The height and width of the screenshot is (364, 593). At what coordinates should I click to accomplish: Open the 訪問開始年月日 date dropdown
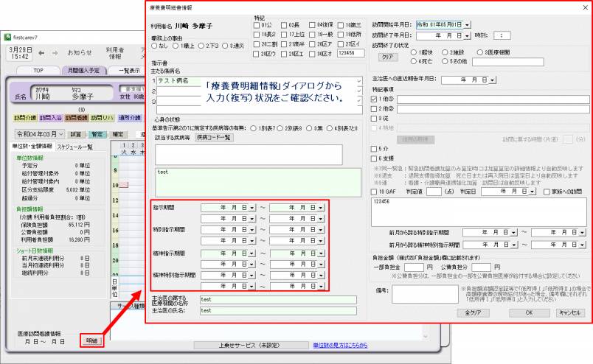click(467, 24)
